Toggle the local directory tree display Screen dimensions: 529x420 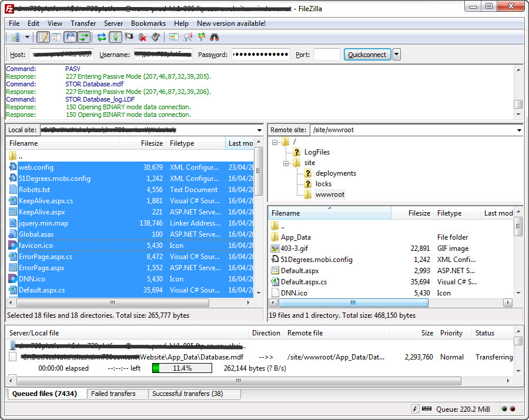56,37
